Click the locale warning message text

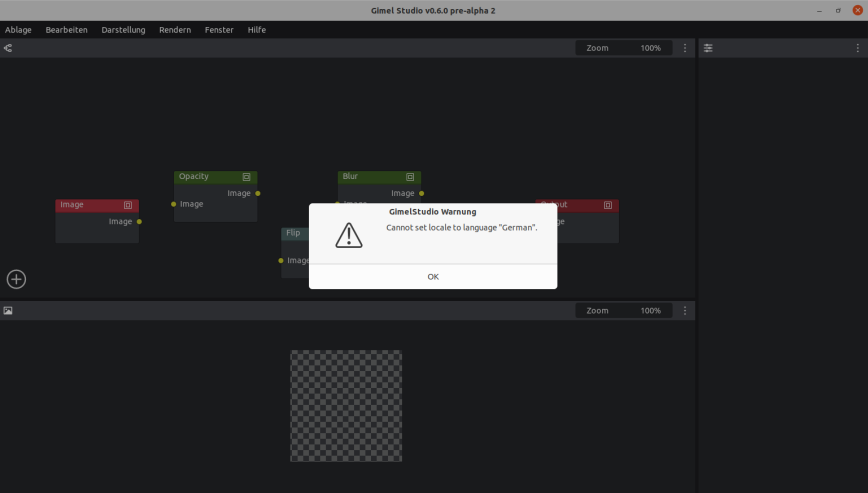tap(462, 227)
